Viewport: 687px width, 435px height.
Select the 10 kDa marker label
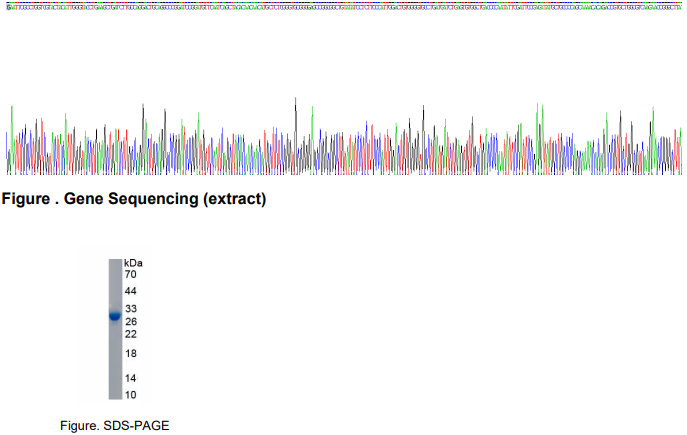(131, 395)
